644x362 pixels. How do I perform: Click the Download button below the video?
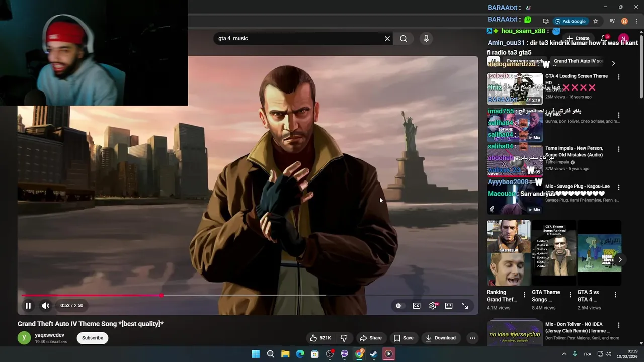point(441,338)
